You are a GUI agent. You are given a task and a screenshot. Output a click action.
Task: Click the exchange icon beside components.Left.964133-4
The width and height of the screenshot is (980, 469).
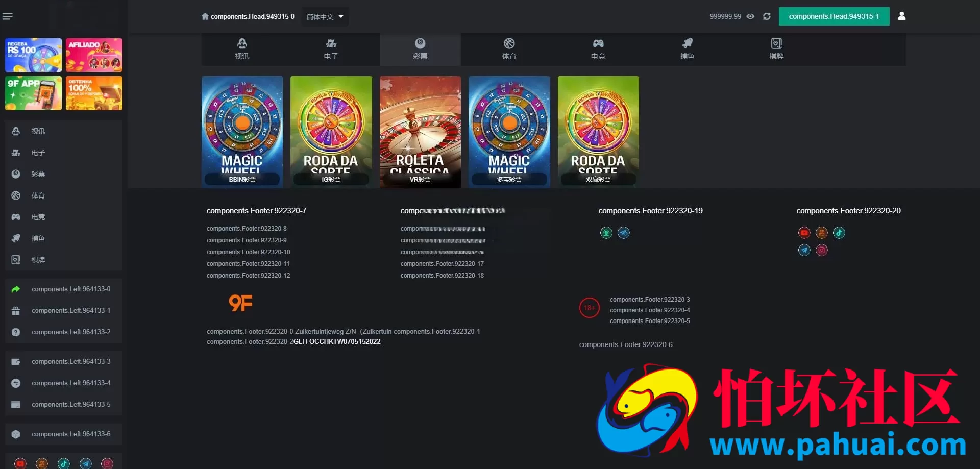click(16, 383)
